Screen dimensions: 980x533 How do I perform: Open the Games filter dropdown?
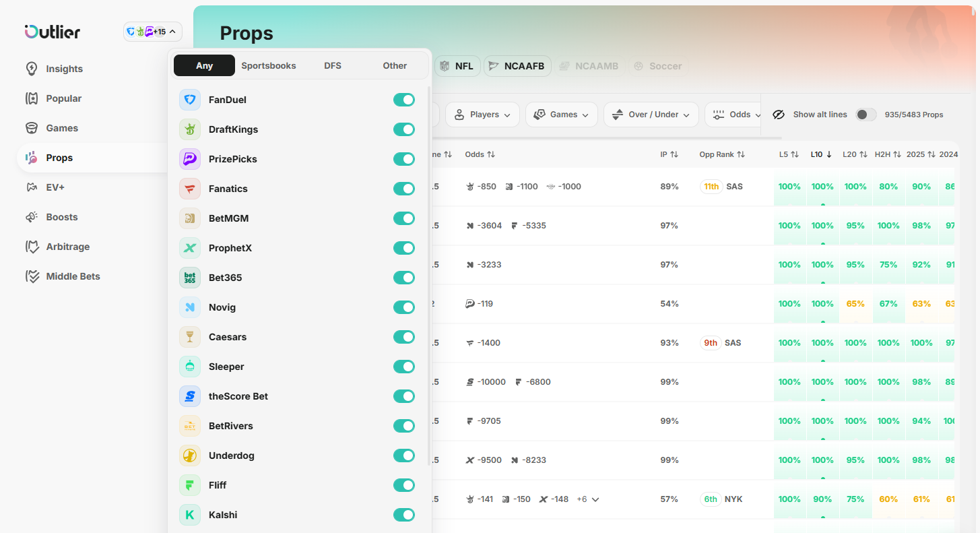[x=562, y=115]
